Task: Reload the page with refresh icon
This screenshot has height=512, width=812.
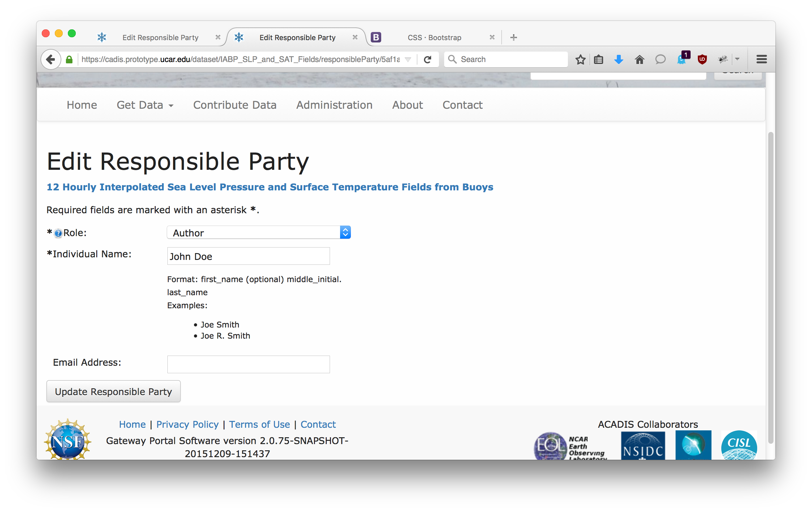Action: click(x=428, y=60)
